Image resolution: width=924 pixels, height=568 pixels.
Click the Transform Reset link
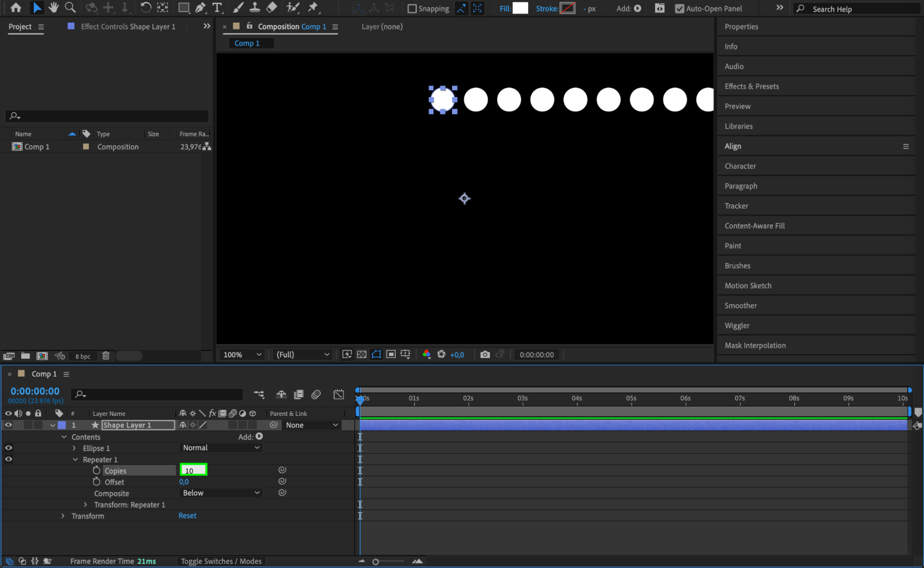[187, 516]
